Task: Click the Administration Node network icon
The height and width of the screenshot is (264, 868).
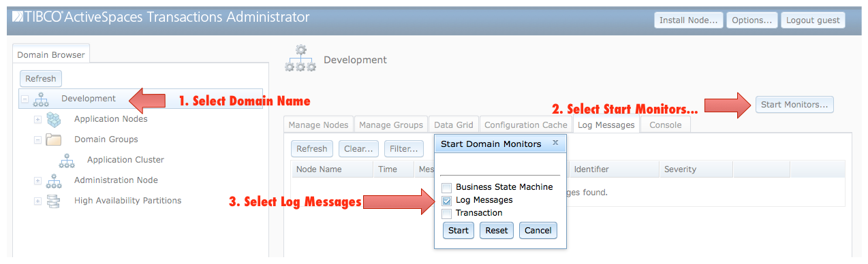Action: coord(53,180)
